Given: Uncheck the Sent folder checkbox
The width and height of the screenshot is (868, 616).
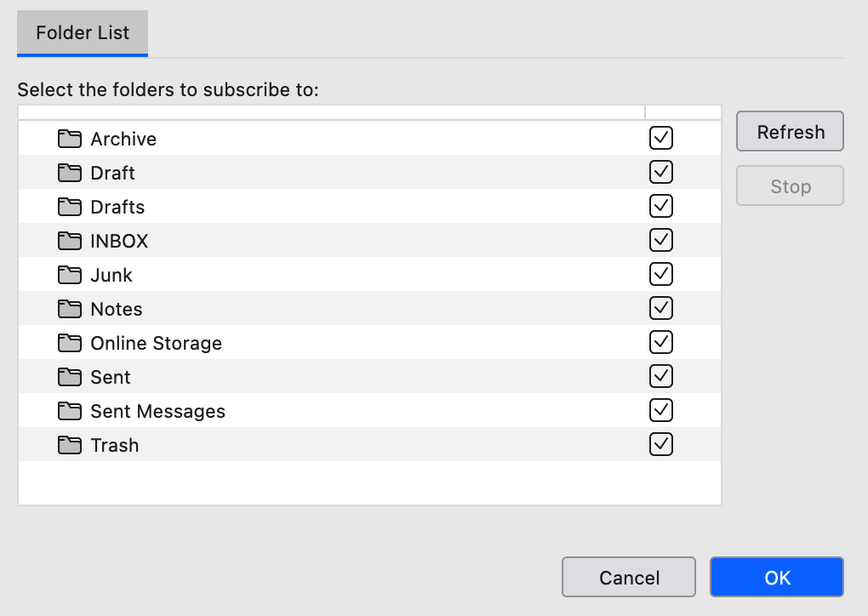Looking at the screenshot, I should click(x=661, y=376).
